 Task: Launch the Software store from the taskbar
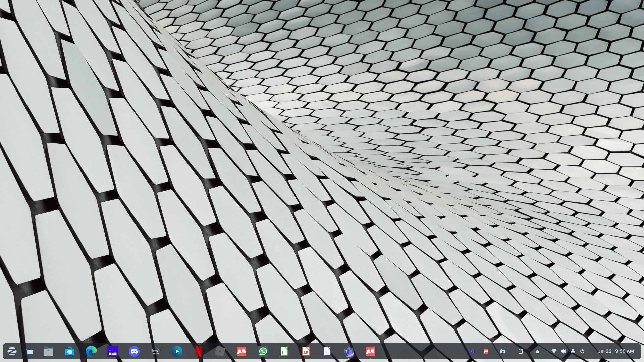point(70,351)
